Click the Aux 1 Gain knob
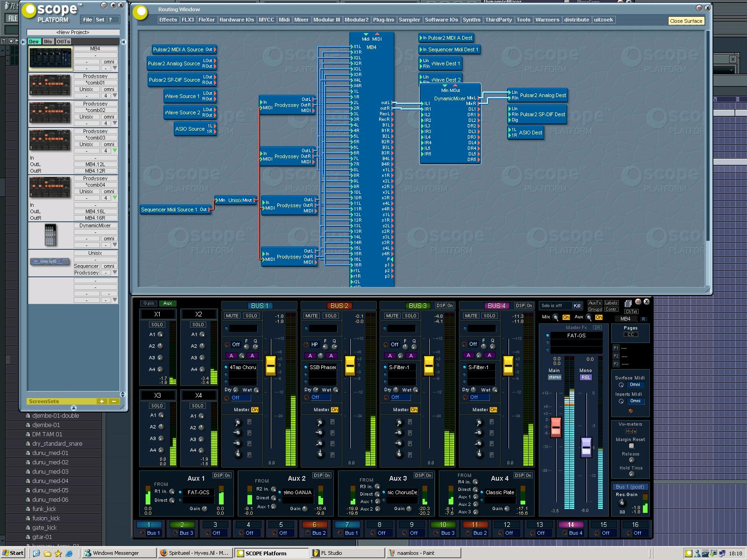This screenshot has width=747, height=560. point(204,509)
